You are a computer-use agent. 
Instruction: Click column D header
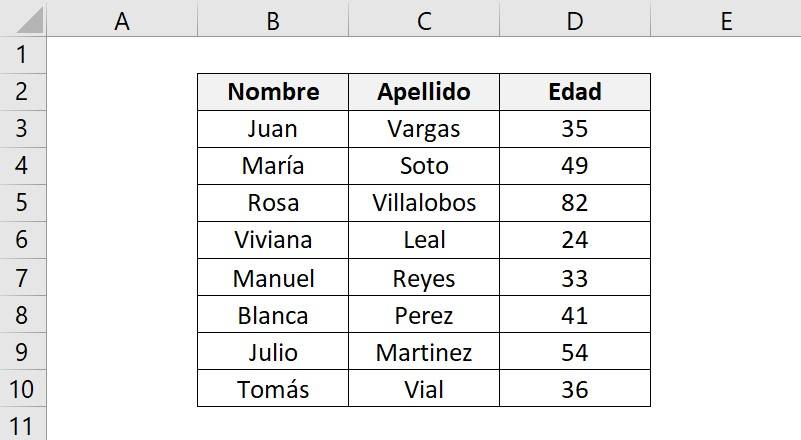(575, 20)
